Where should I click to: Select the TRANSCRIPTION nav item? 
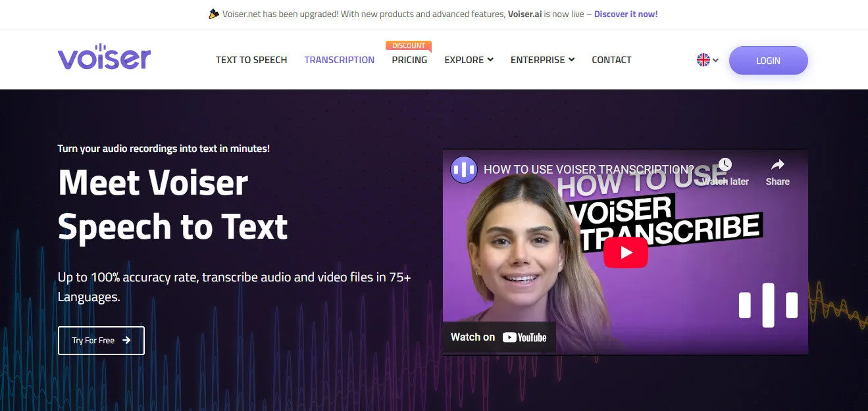click(x=340, y=59)
